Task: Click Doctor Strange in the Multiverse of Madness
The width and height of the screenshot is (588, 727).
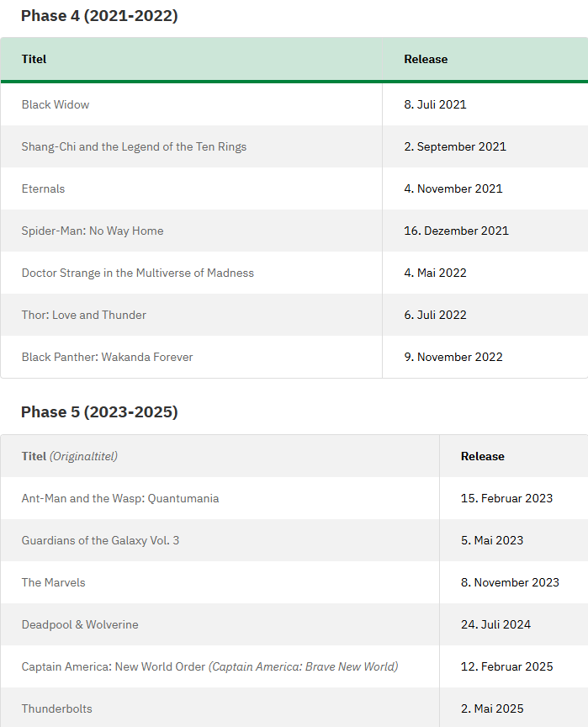Action: click(x=138, y=273)
